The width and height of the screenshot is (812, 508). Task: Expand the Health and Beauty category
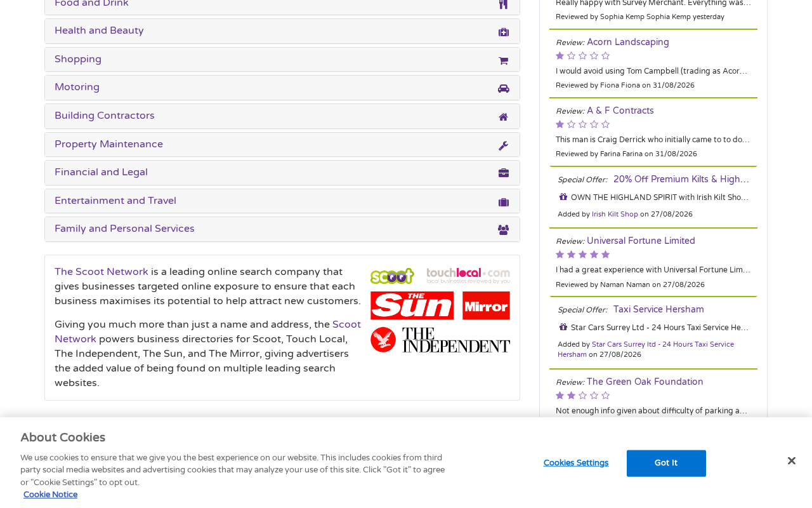coord(282,31)
